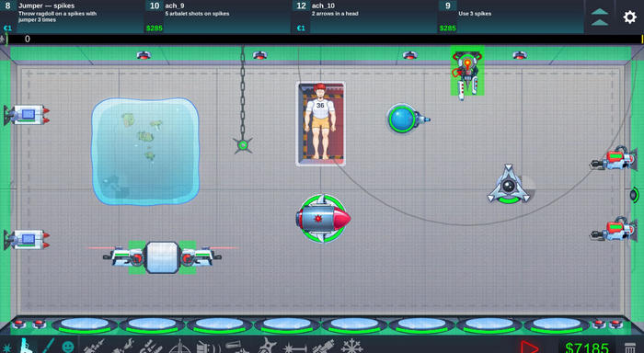Image resolution: width=644 pixels, height=353 pixels.
Task: Select the Jumper — spikes mission card
Action: point(72,17)
